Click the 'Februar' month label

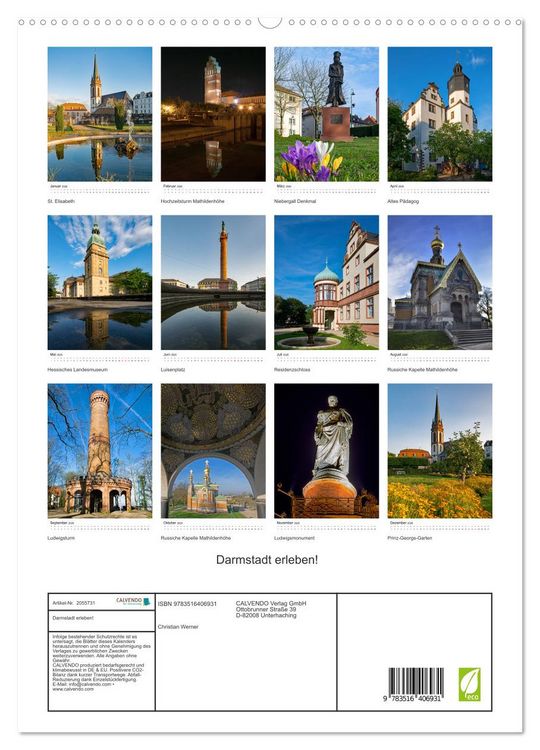click(173, 186)
